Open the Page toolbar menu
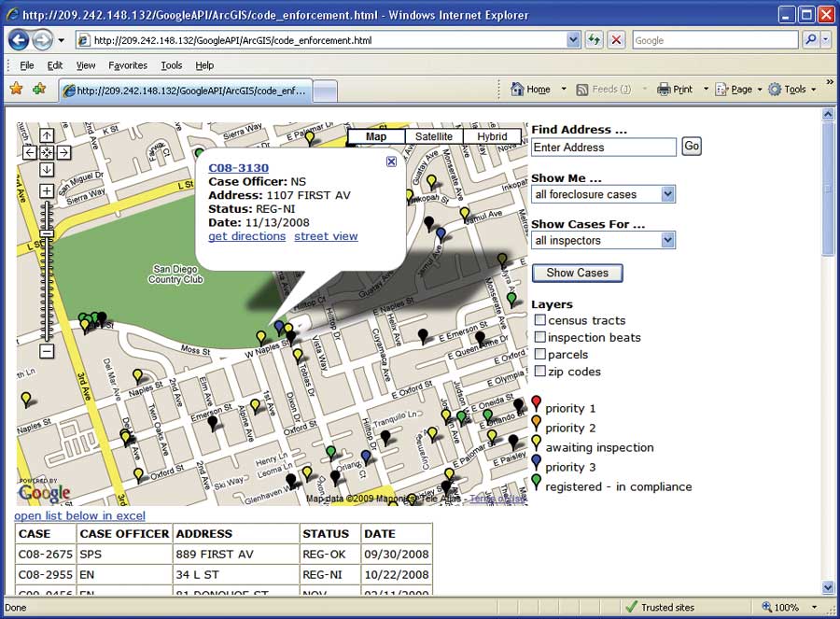The image size is (840, 619). (738, 89)
